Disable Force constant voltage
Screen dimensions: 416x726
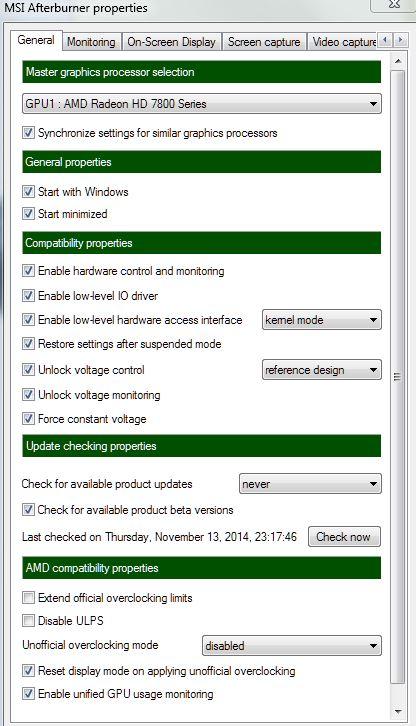pyautogui.click(x=29, y=419)
